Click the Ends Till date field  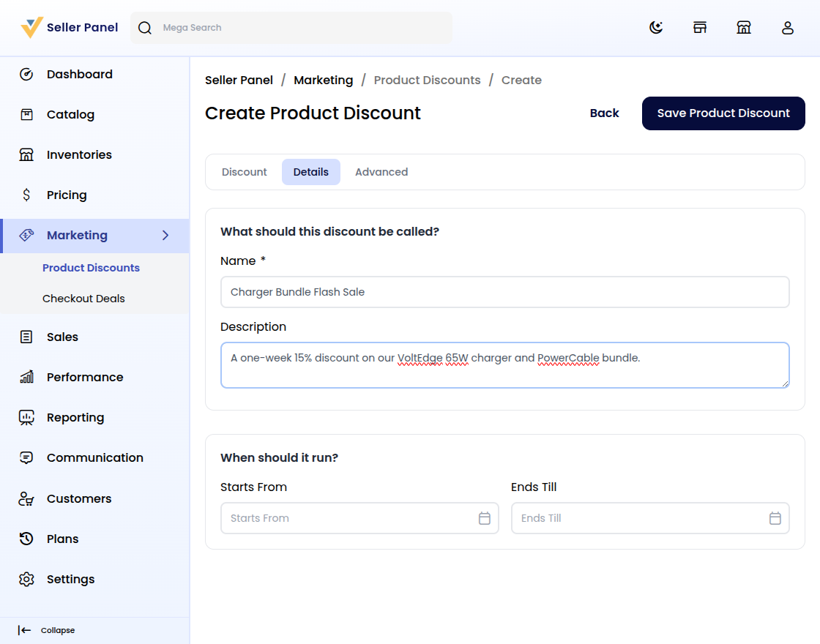coord(650,518)
